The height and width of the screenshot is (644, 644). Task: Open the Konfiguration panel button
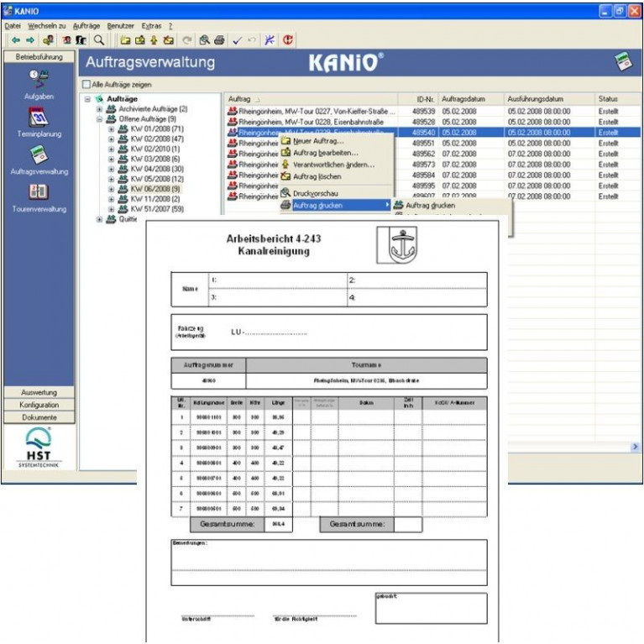point(39,405)
